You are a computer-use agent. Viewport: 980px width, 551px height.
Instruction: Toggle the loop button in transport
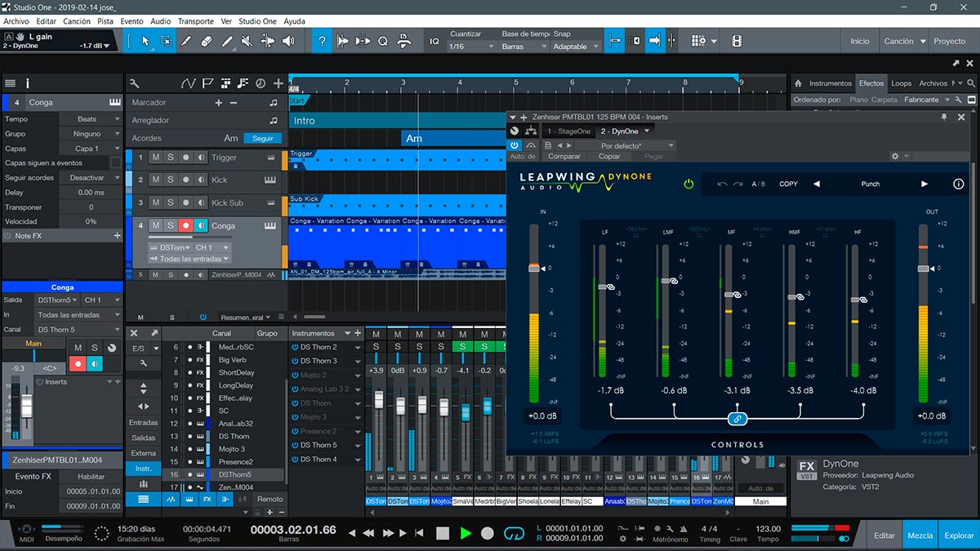(x=514, y=533)
